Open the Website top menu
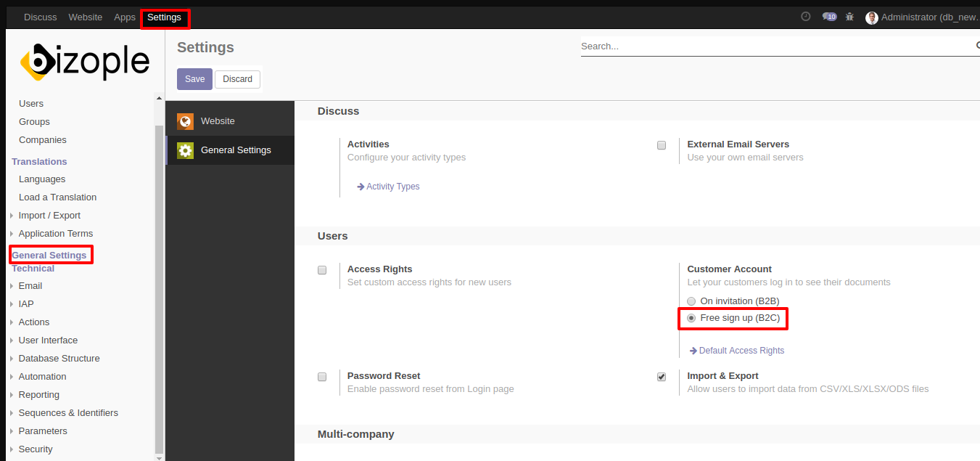This screenshot has width=980, height=461. [x=86, y=17]
